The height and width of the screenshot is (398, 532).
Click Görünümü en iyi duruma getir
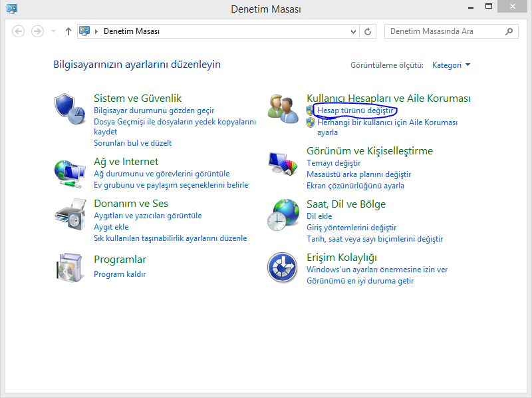pos(360,281)
